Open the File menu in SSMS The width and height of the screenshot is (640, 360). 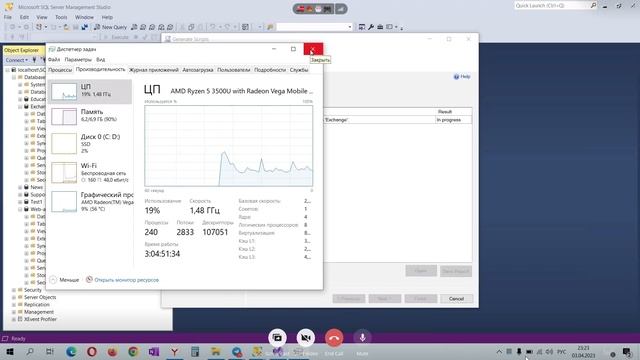click(x=8, y=17)
